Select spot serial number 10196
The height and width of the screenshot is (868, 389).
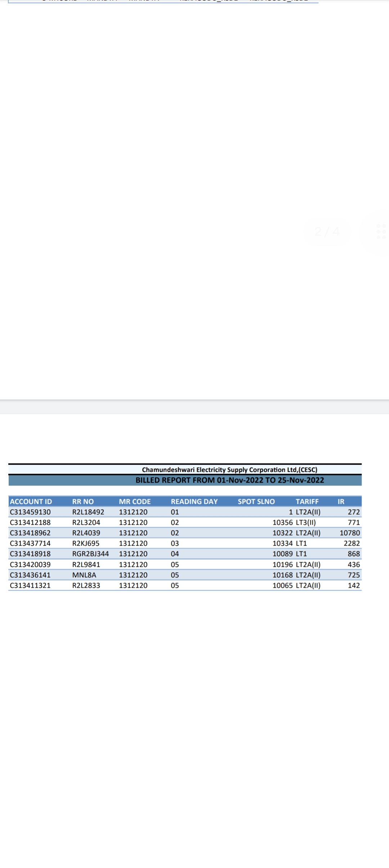point(283,564)
